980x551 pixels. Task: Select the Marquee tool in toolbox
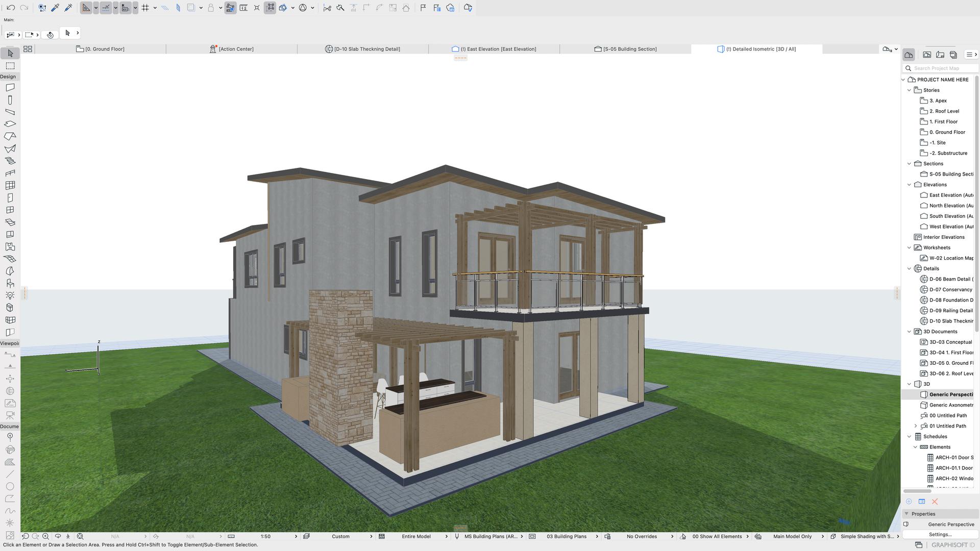pyautogui.click(x=10, y=66)
